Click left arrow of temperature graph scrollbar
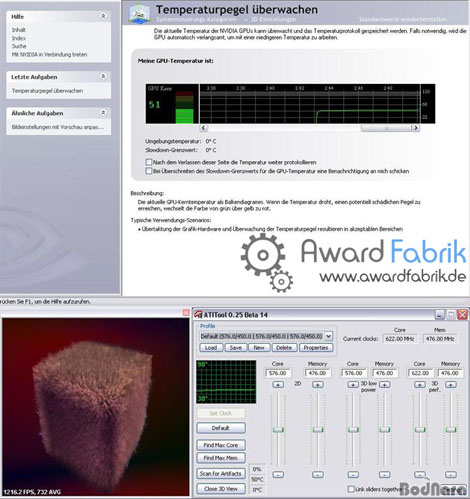The width and height of the screenshot is (470, 499). coord(204,128)
